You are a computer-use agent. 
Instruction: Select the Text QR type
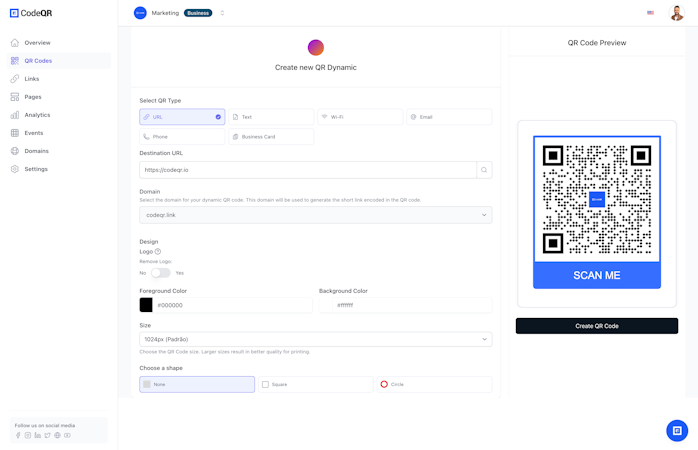click(x=271, y=117)
